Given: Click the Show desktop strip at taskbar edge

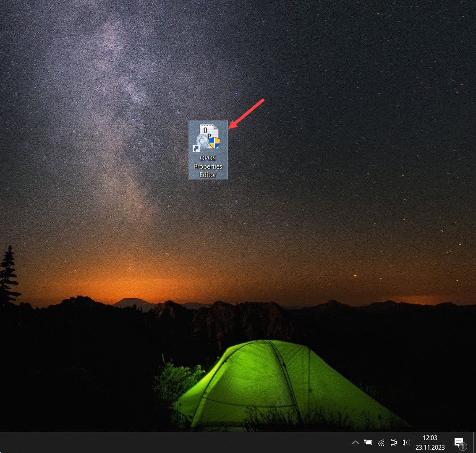Looking at the screenshot, I should coord(474,443).
